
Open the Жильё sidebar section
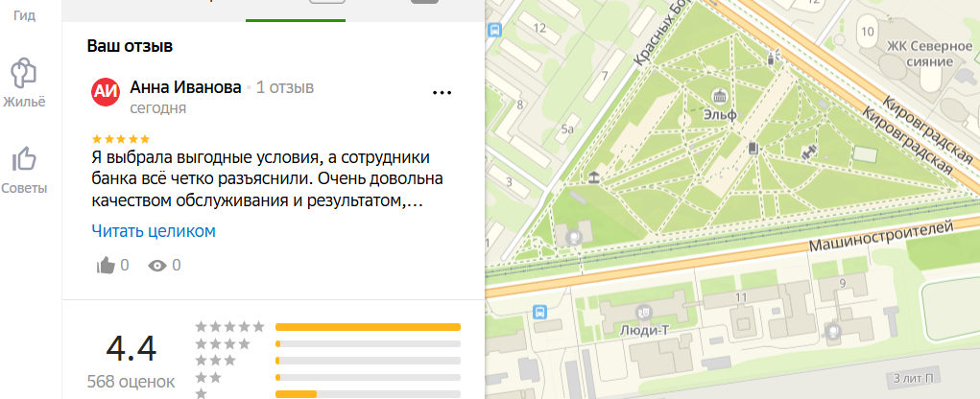24,83
